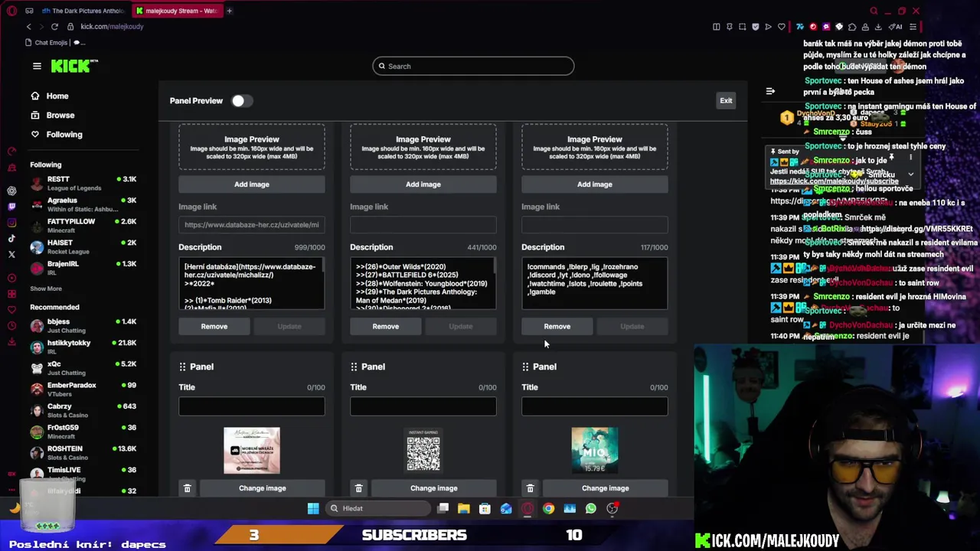
Task: Open the Kick hamburger menu
Action: 37,66
